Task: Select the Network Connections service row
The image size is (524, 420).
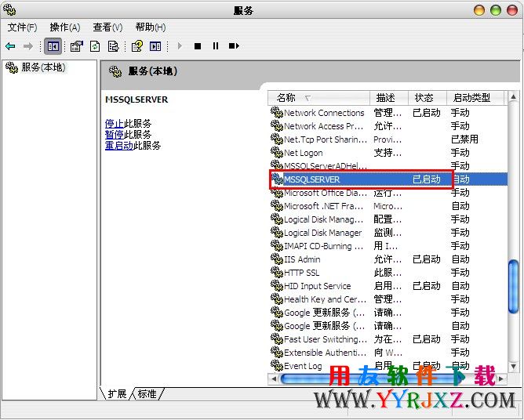Action: pyautogui.click(x=388, y=113)
